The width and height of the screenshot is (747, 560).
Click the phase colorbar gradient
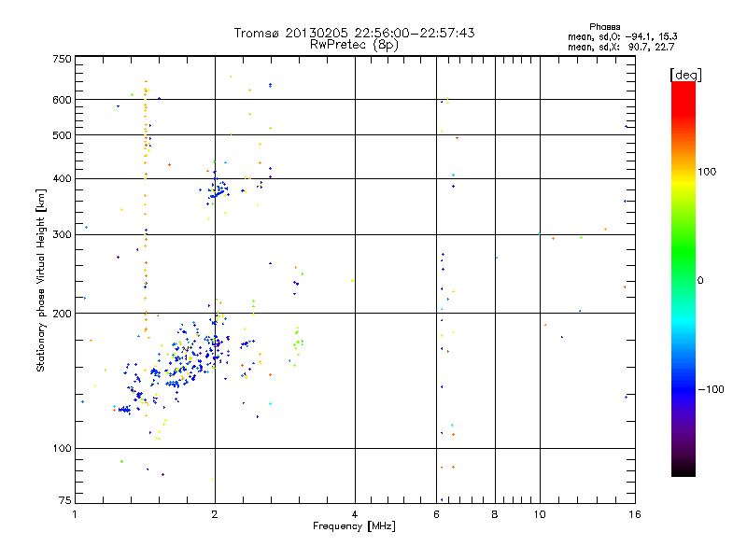(684, 278)
